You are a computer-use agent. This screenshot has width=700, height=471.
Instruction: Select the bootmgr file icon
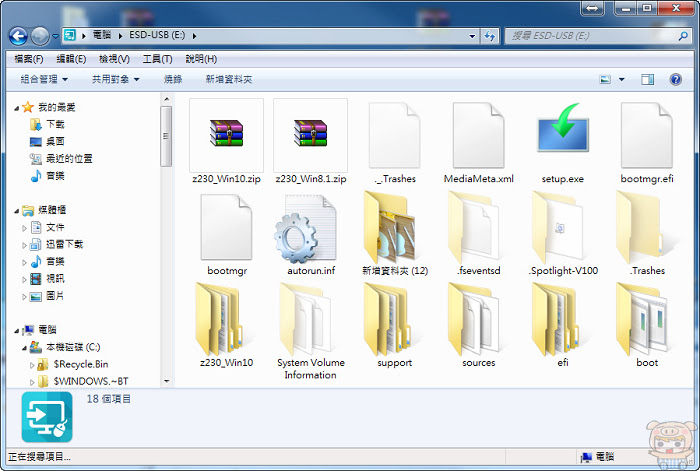pos(226,227)
